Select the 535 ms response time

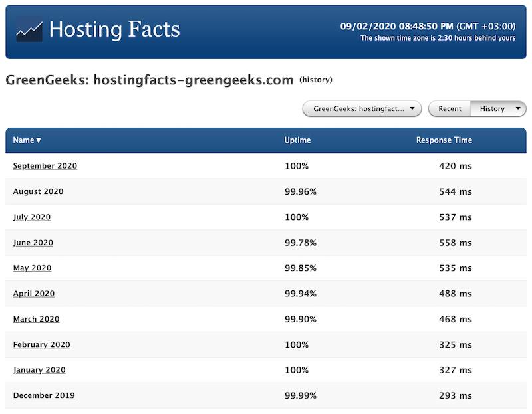(x=456, y=268)
